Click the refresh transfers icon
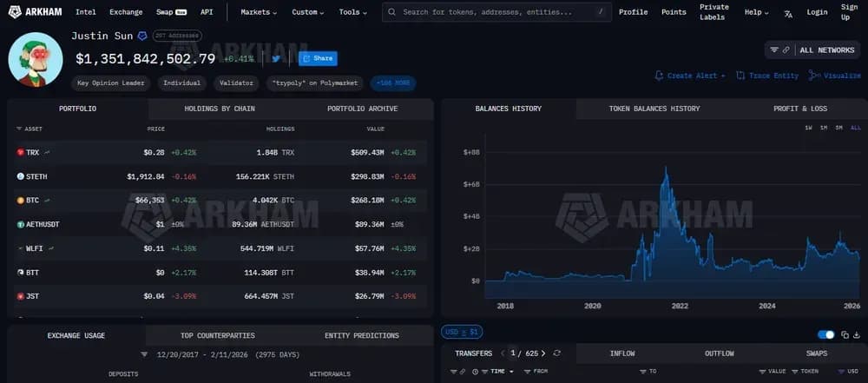The height and width of the screenshot is (383, 868). pyautogui.click(x=556, y=353)
